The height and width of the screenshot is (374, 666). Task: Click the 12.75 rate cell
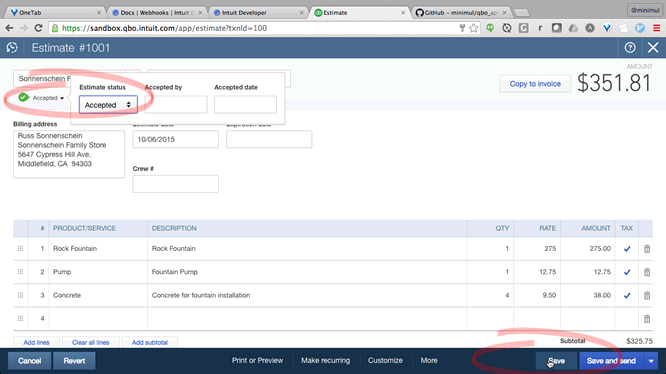[537, 272]
